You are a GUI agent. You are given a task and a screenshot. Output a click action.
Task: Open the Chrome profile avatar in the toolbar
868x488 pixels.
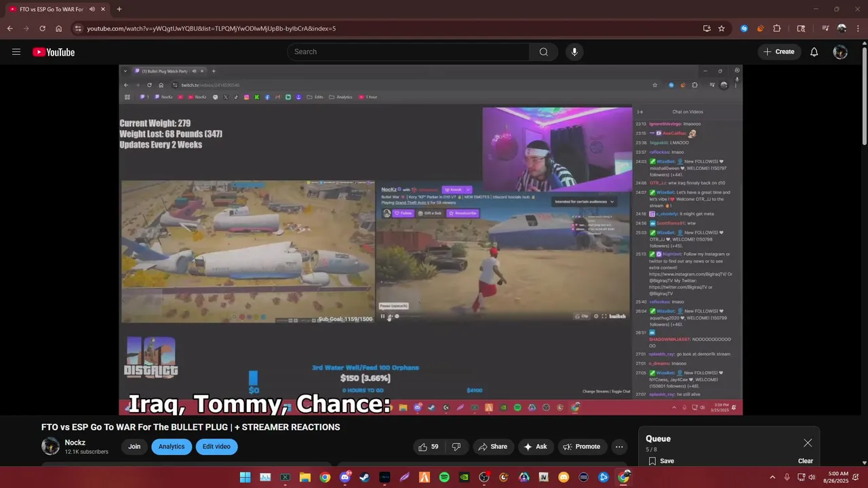tap(842, 28)
